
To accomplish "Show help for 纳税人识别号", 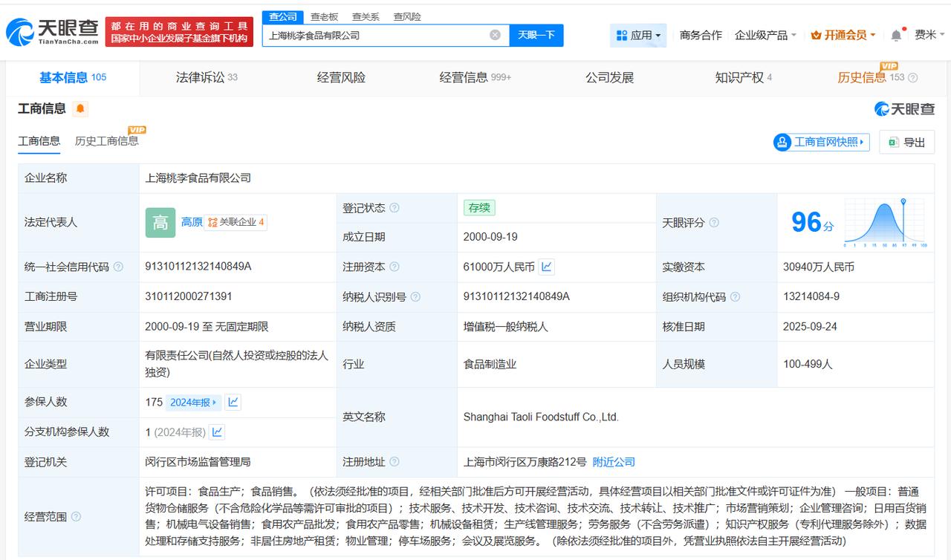I will click(415, 296).
